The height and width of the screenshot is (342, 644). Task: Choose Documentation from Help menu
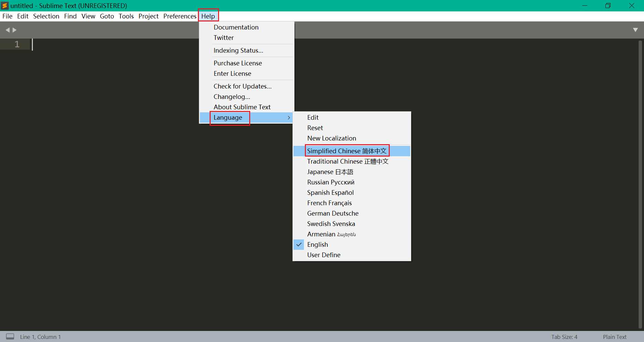click(x=247, y=27)
